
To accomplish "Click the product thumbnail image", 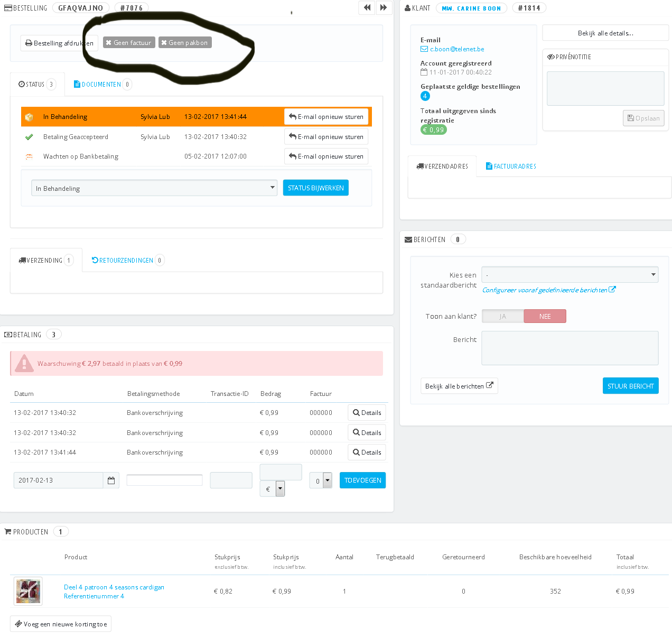I will [28, 591].
